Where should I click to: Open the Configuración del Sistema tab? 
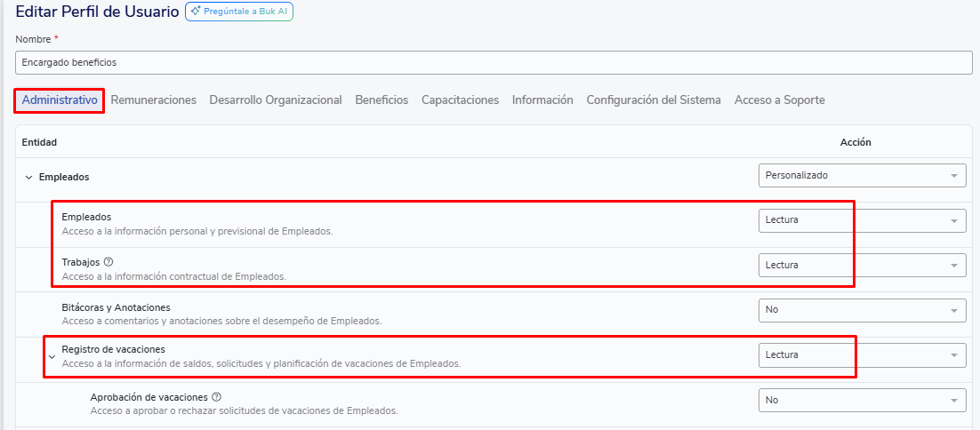654,100
